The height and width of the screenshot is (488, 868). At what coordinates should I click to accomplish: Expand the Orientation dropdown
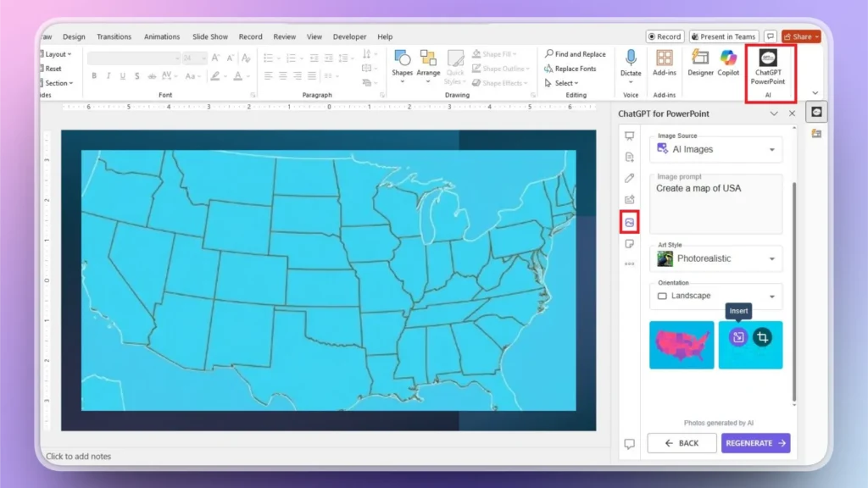coord(715,296)
